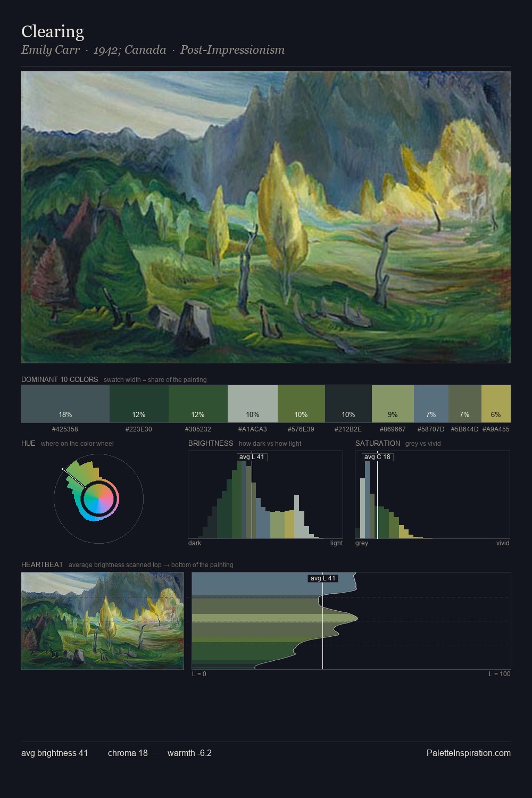The height and width of the screenshot is (798, 532).
Task: Click the avg C 18 saturation label
Action: 377,457
